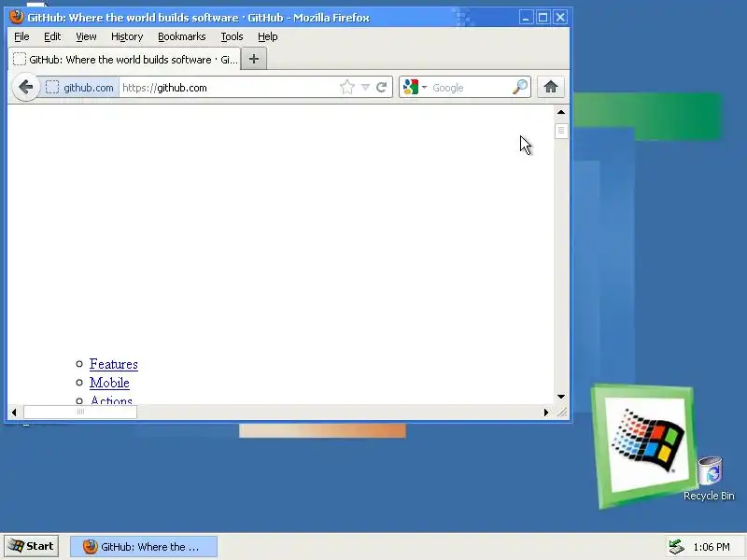Click the Mobile link
This screenshot has width=747, height=560.
click(109, 383)
